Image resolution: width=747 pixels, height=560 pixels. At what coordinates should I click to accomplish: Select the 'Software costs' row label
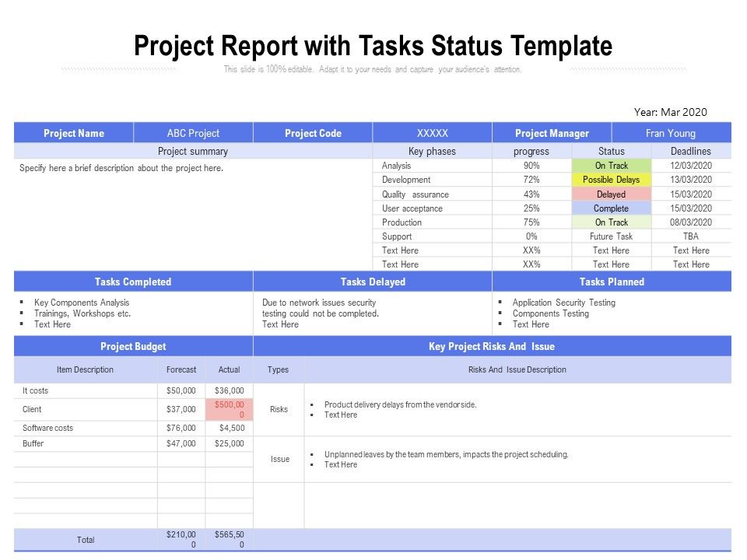(x=47, y=428)
